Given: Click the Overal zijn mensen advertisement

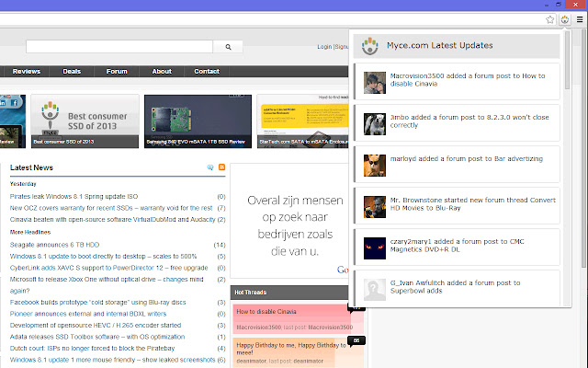Looking at the screenshot, I should click(x=289, y=221).
